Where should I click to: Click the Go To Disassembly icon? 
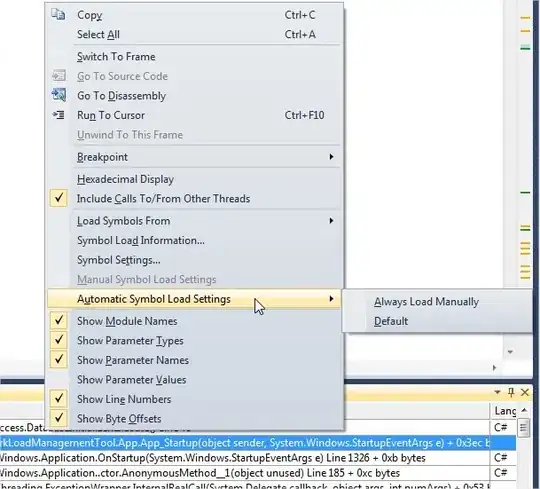tap(59, 95)
